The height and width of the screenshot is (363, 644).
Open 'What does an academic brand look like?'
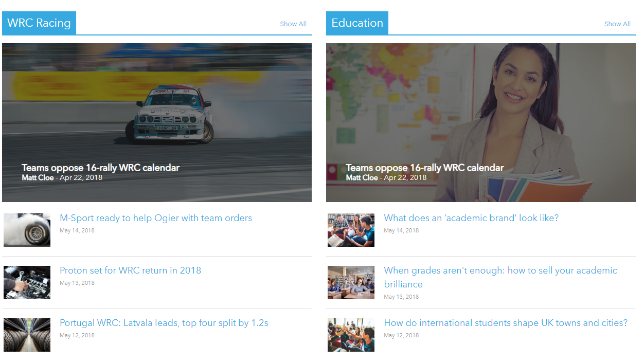[x=471, y=217]
